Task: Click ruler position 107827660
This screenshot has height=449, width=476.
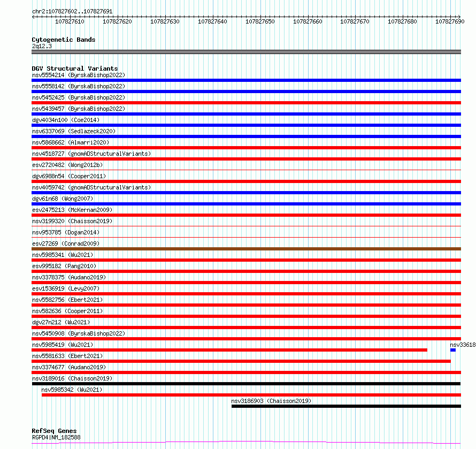Action: 308,21
